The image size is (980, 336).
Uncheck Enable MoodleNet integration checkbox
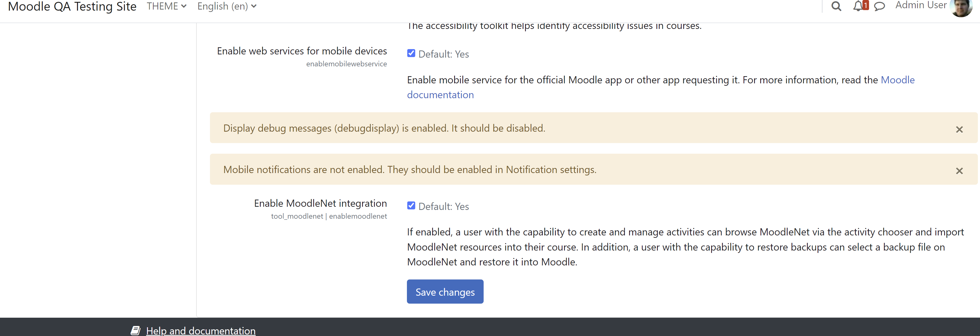click(x=411, y=205)
